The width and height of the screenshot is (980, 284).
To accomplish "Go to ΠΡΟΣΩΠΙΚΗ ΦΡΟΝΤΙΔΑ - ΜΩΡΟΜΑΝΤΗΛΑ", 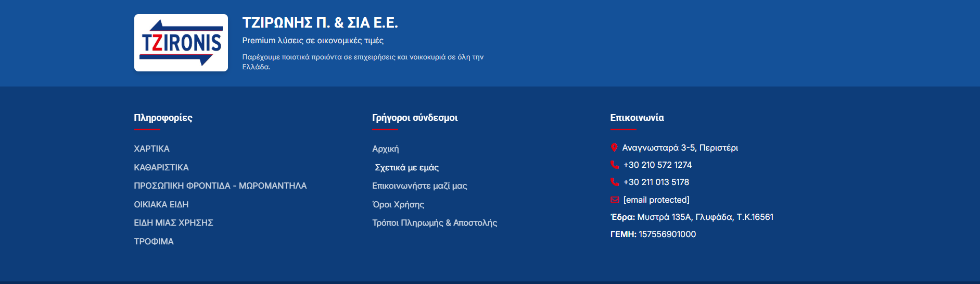I will [x=220, y=186].
